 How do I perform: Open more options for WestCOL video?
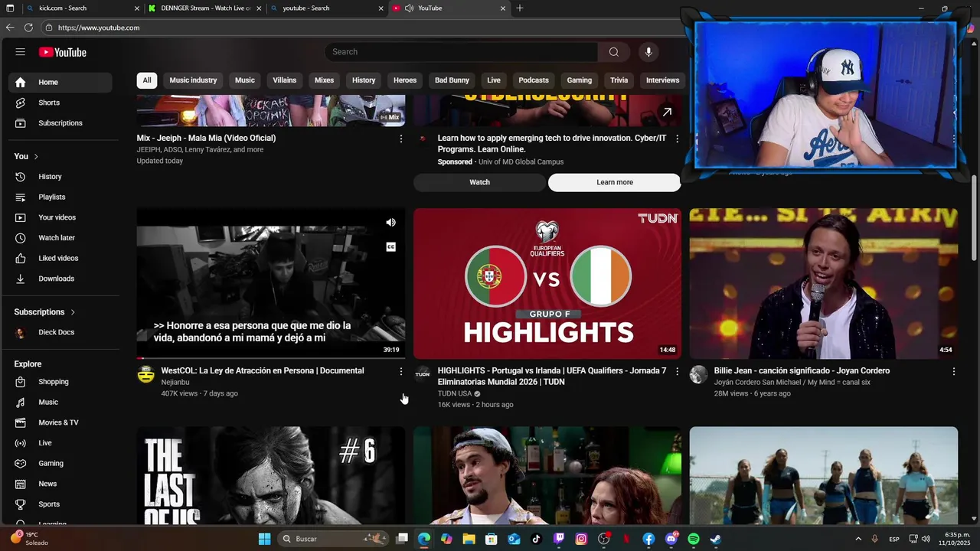click(400, 371)
